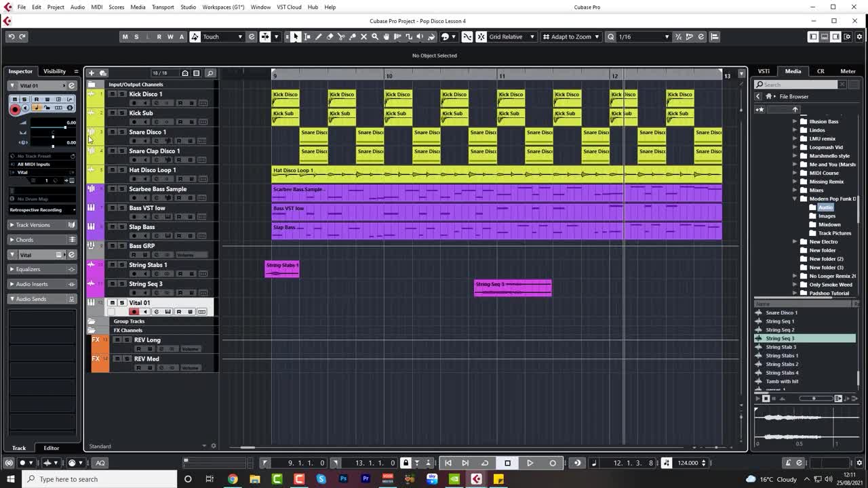Select the Mute X tool
868x488 pixels.
pos(363,37)
